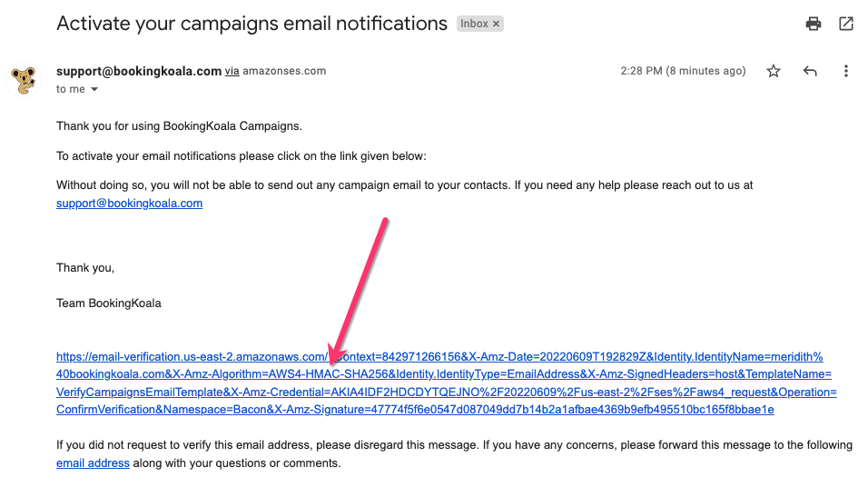The width and height of the screenshot is (868, 487).
Task: Click the amazonses.com sender domain text
Action: pyautogui.click(x=284, y=71)
